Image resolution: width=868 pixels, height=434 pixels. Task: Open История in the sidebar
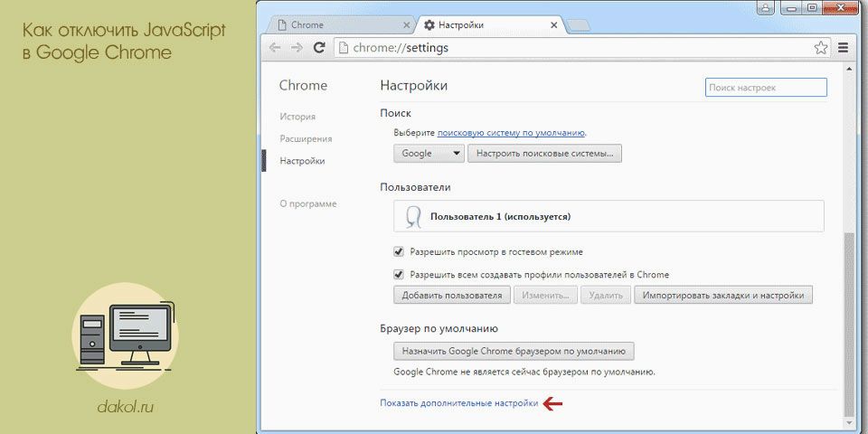tap(297, 117)
